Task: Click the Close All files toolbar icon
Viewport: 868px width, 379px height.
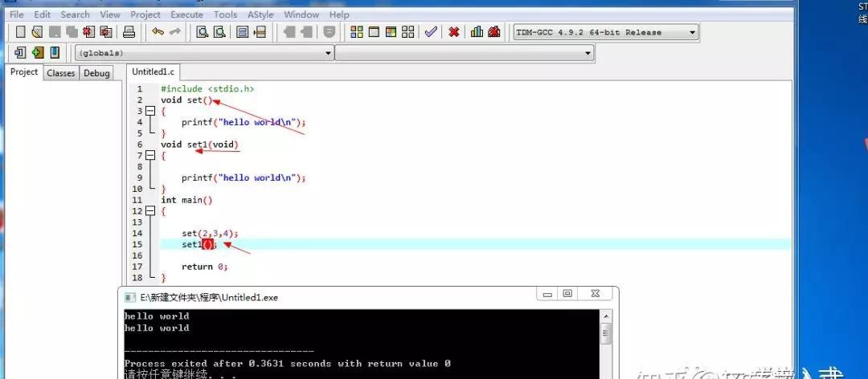Action: pos(106,32)
